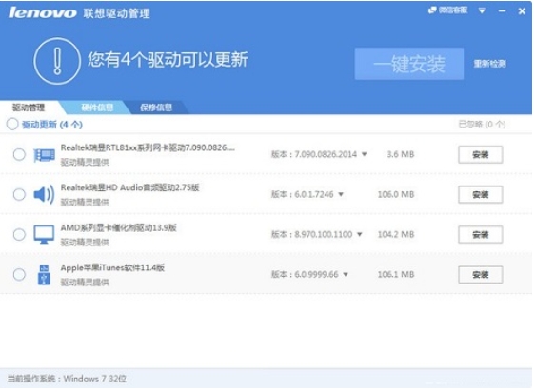Expand version dropdown 7.090.0826.2014

pos(364,154)
